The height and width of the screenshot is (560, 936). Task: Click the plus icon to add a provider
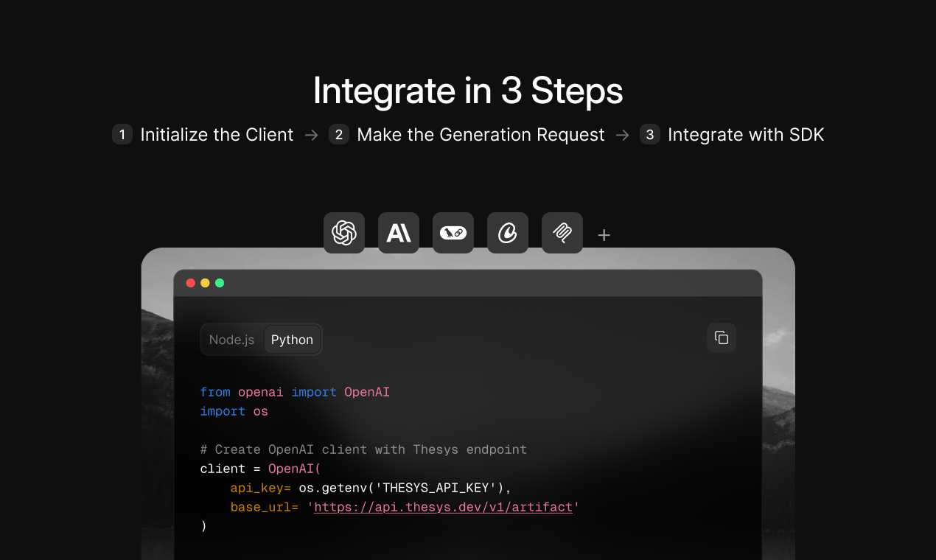(x=604, y=234)
